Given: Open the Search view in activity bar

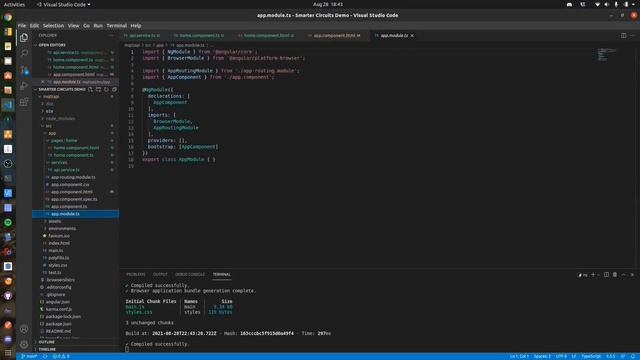Looking at the screenshot, I should point(24,53).
